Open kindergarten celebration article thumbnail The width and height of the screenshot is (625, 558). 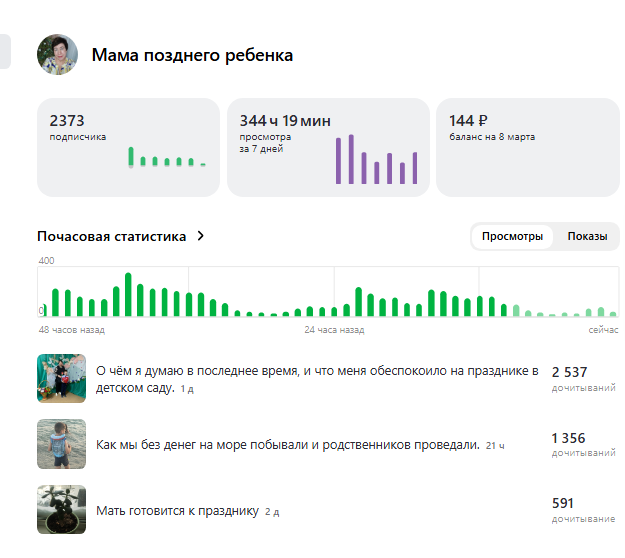point(61,378)
